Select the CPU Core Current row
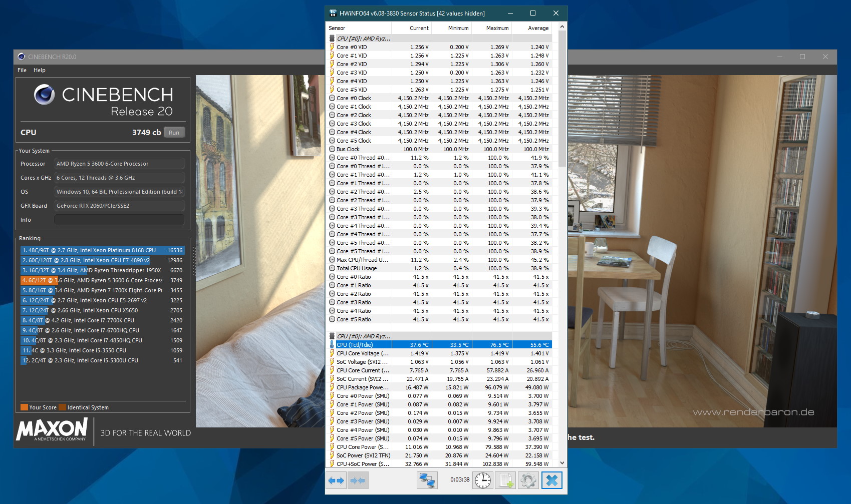Screen dimensions: 851x504 [439, 370]
